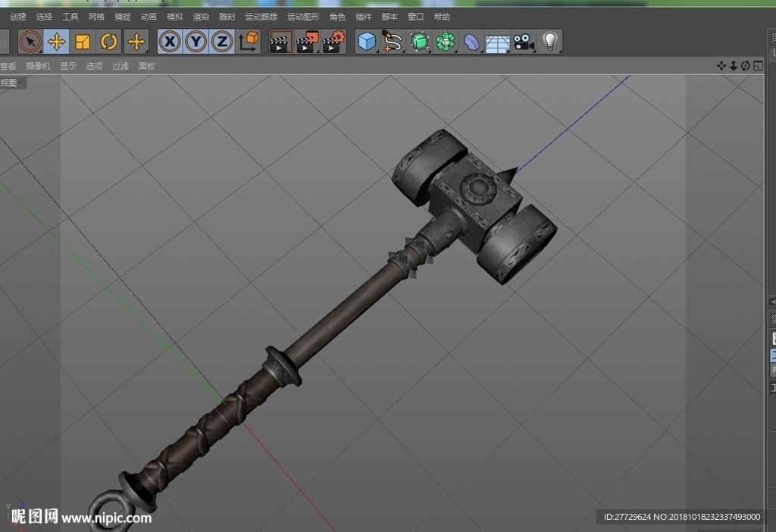Activate the Rotate tool

[109, 42]
